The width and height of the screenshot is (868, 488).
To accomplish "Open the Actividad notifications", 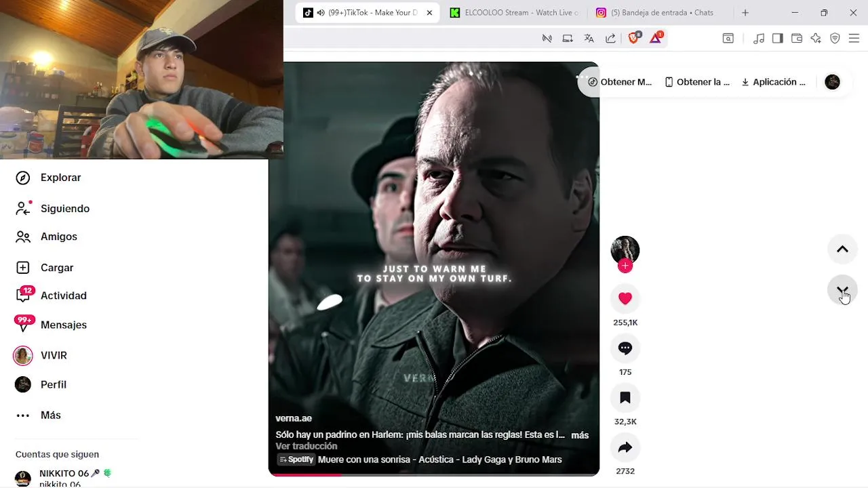I will (63, 296).
